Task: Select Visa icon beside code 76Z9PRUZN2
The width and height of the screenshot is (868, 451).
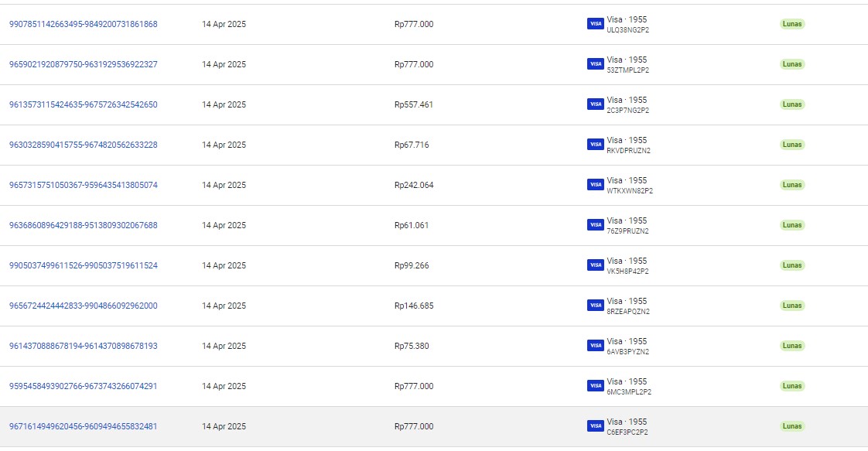Action: coord(595,225)
